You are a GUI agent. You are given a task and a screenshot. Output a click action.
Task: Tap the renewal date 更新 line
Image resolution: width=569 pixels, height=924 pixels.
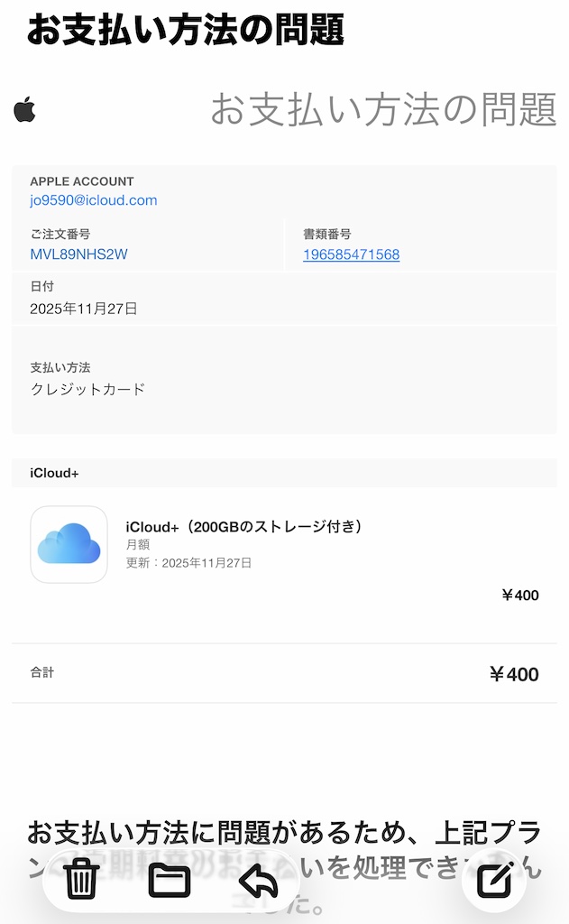[188, 563]
